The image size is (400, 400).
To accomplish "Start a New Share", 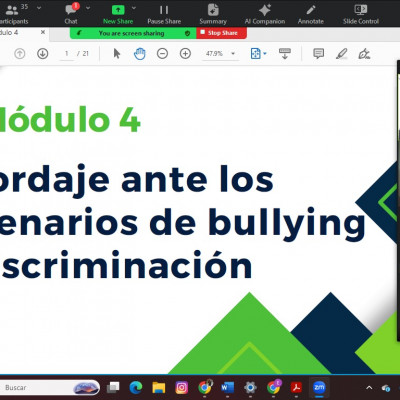I will coord(118,14).
